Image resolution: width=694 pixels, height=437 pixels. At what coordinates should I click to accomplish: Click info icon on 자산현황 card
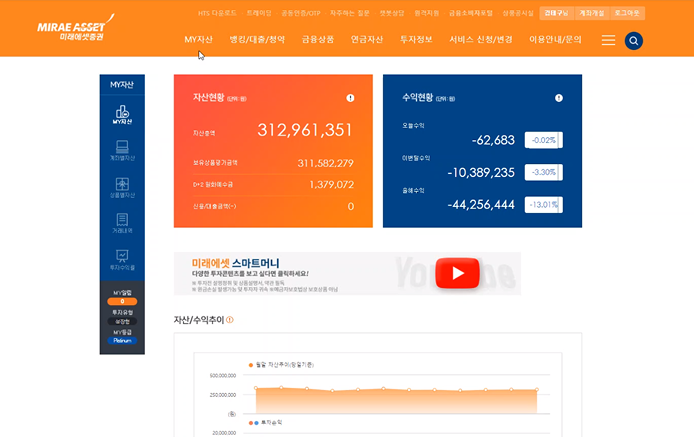point(350,98)
